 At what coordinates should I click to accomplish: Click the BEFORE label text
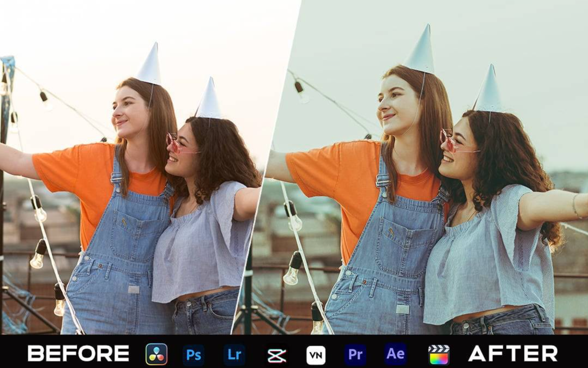78,354
